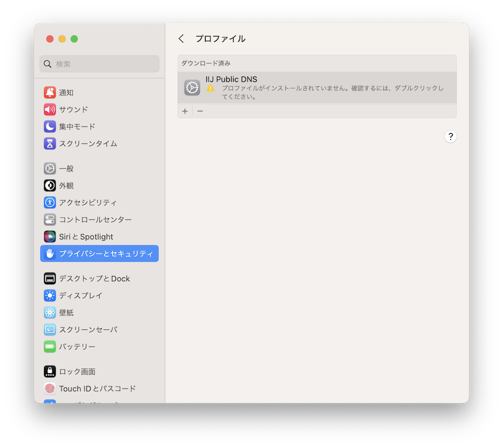Image resolution: width=503 pixels, height=448 pixels.
Task: Click the 一般 gear icon in the sidebar
Action: (50, 168)
